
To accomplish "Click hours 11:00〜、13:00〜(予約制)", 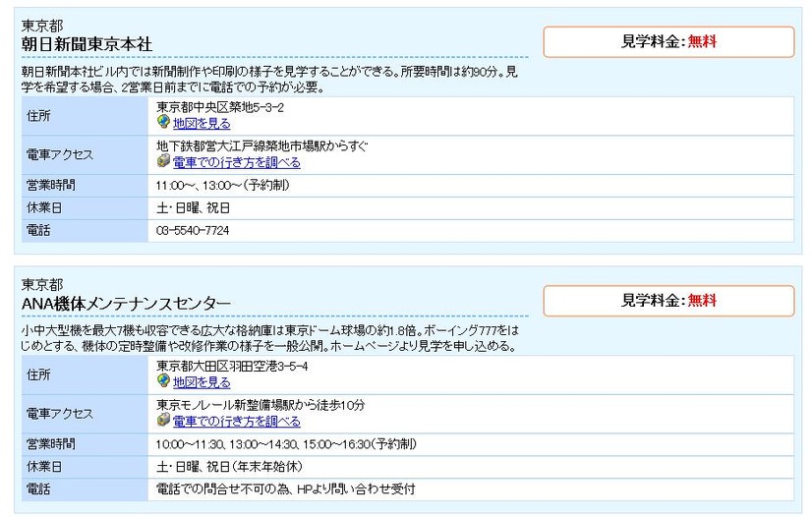I will click(223, 185).
